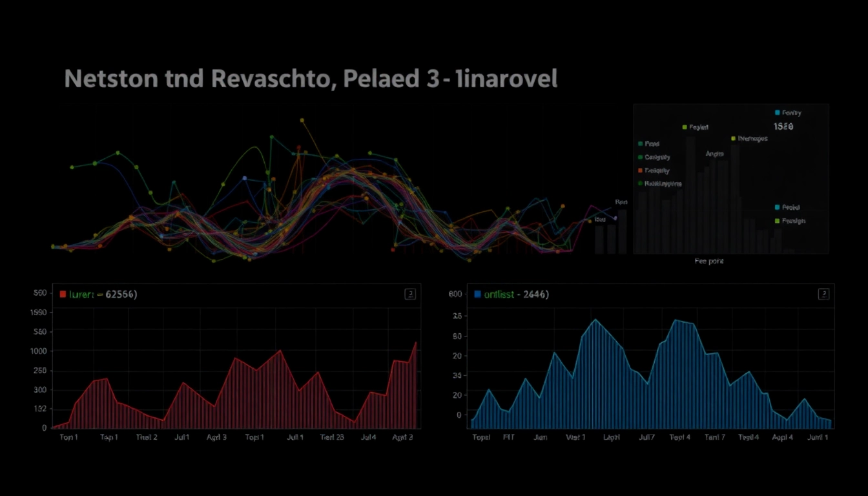Screen dimensions: 868x496
Task: Click the rightmost peak of the red area chart
Action: 415,343
